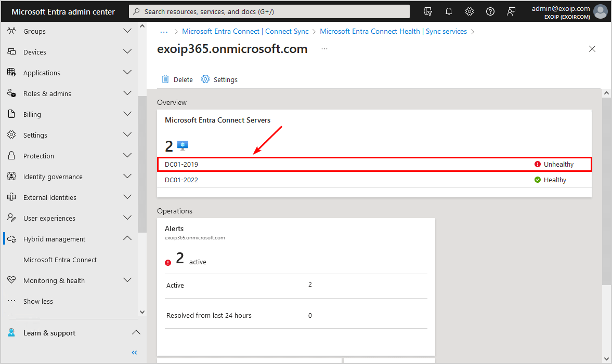612x364 pixels.
Task: Click the breadcrumb ellipsis
Action: [x=164, y=32]
